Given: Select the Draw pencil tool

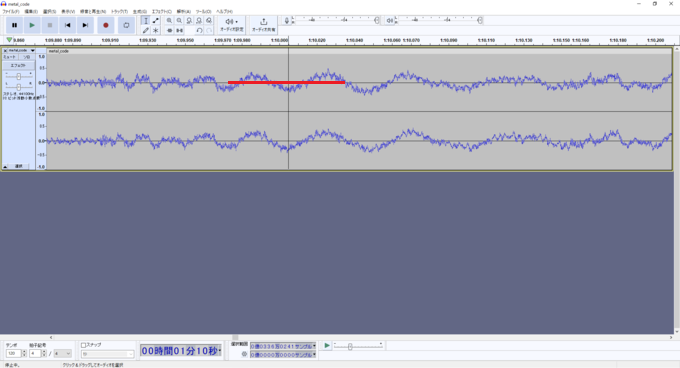Looking at the screenshot, I should point(146,30).
